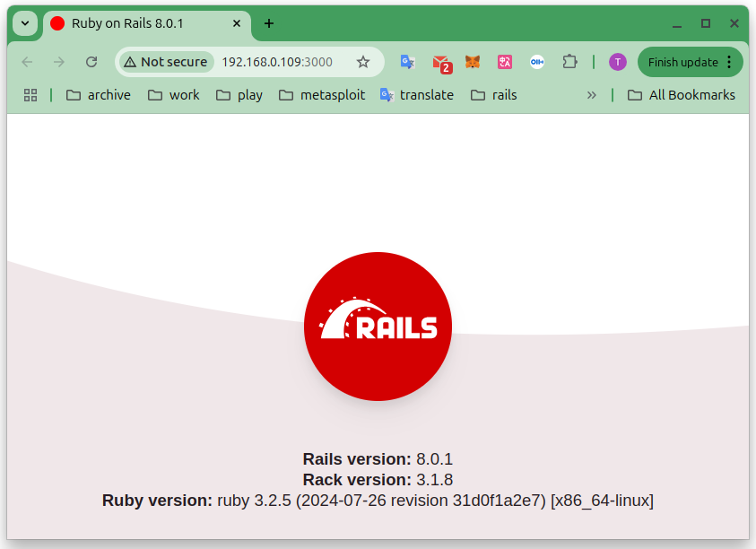Close the browser window
Viewport: 756px width, 549px height.
pyautogui.click(x=734, y=23)
